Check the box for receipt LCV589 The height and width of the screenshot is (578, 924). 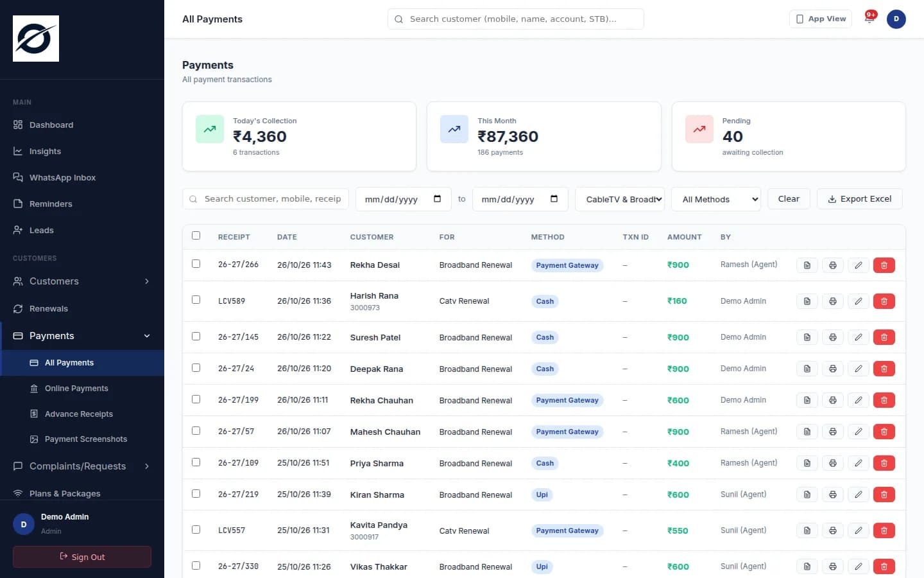pyautogui.click(x=196, y=300)
